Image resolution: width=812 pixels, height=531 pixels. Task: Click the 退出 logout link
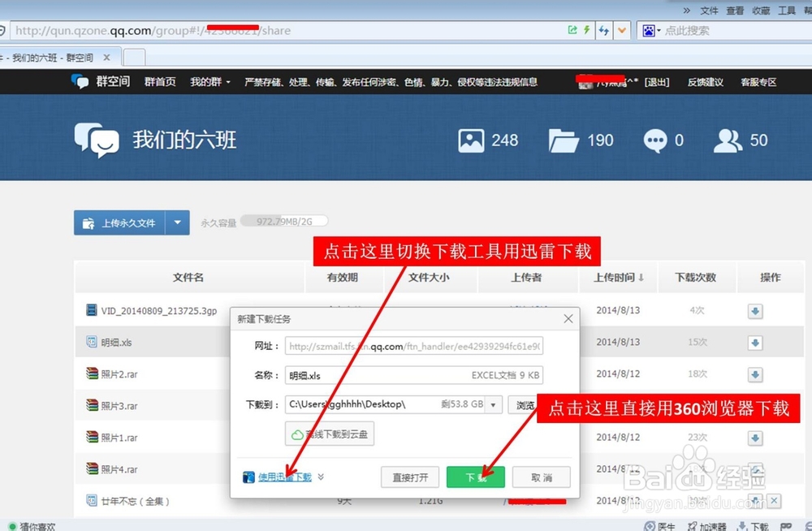pyautogui.click(x=657, y=82)
